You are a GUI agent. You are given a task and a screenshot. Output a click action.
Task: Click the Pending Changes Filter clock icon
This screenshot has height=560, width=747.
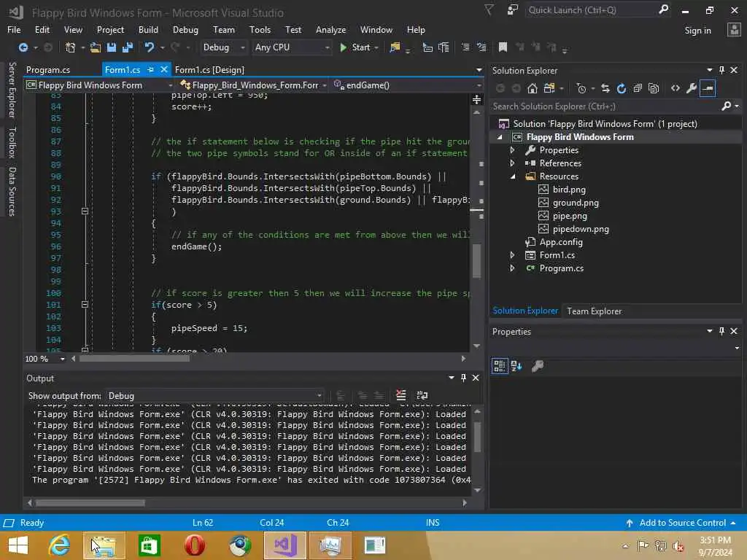tap(581, 88)
